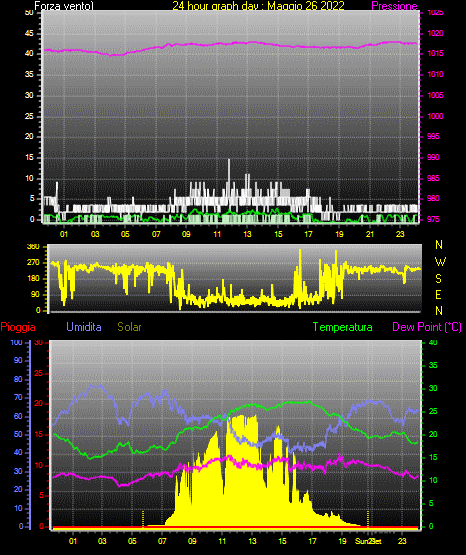Viewport: 466px width, 555px height.
Task: Click hour '19' under the bottom chart
Action: point(342,541)
